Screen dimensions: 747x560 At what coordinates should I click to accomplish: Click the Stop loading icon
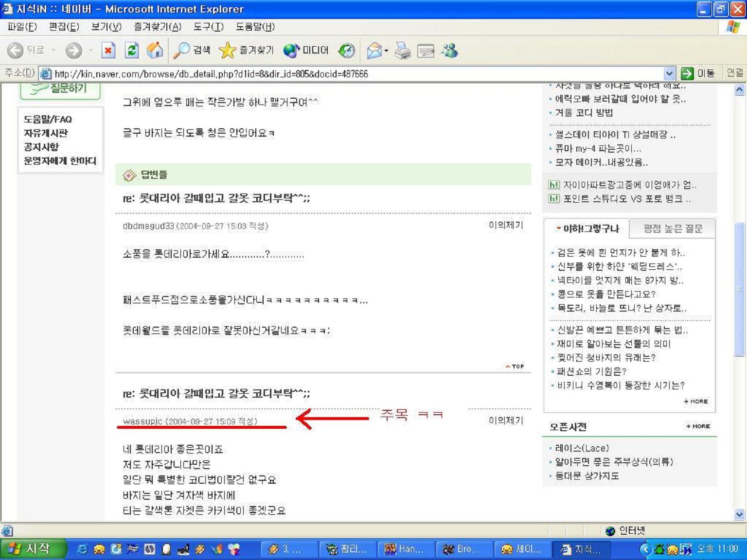pyautogui.click(x=108, y=50)
